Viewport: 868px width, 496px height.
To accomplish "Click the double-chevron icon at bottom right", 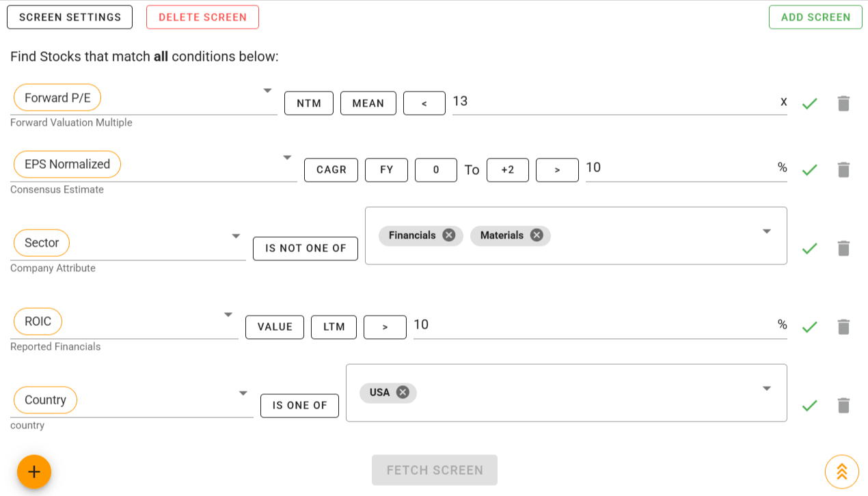I will [841, 471].
